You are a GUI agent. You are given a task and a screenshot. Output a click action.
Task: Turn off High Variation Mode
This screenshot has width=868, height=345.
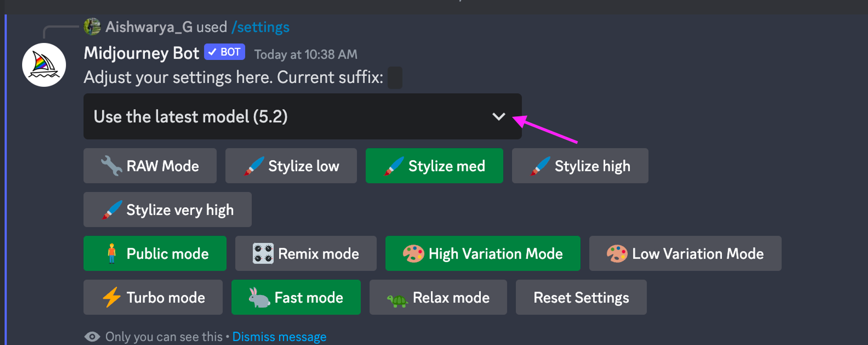point(483,253)
